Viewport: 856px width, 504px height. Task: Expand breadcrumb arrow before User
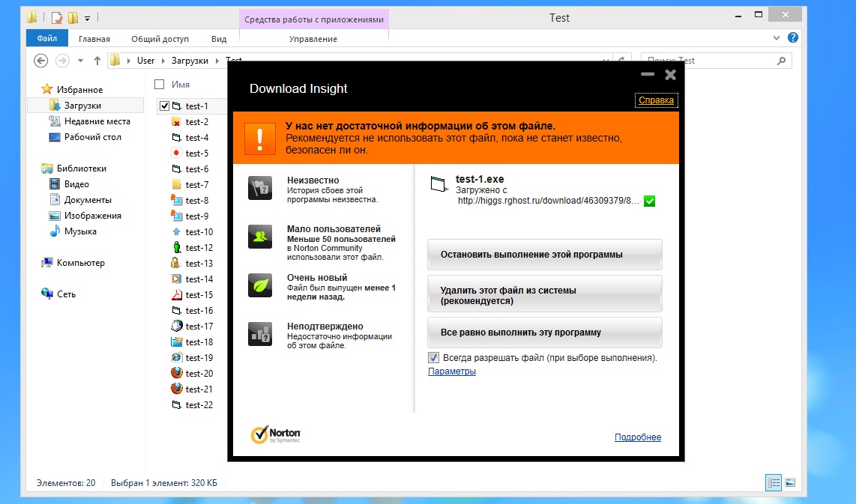tap(129, 61)
